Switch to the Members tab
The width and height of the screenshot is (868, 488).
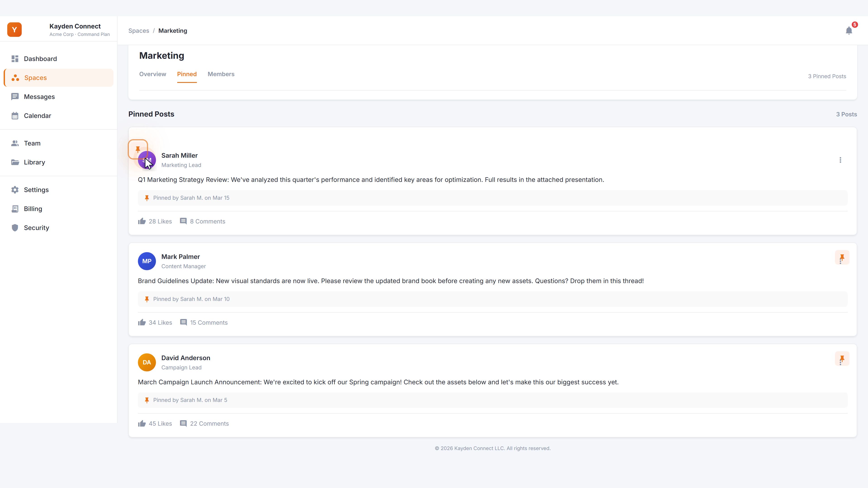point(221,74)
